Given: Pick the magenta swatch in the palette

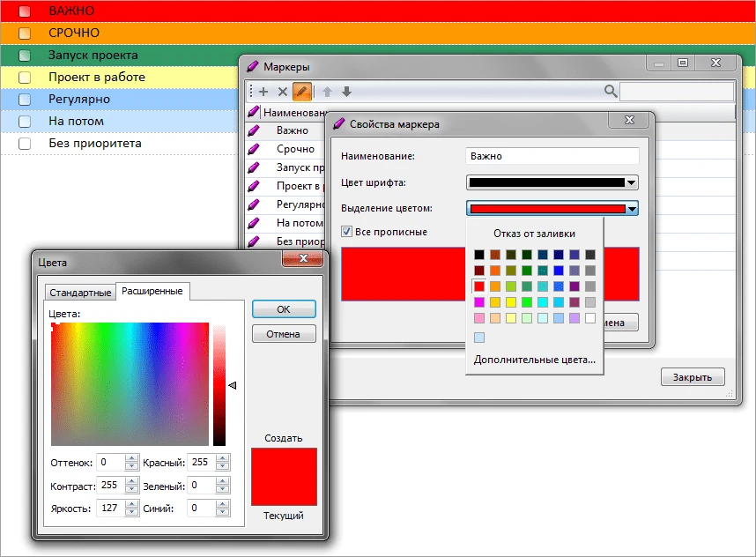Looking at the screenshot, I should [x=479, y=302].
